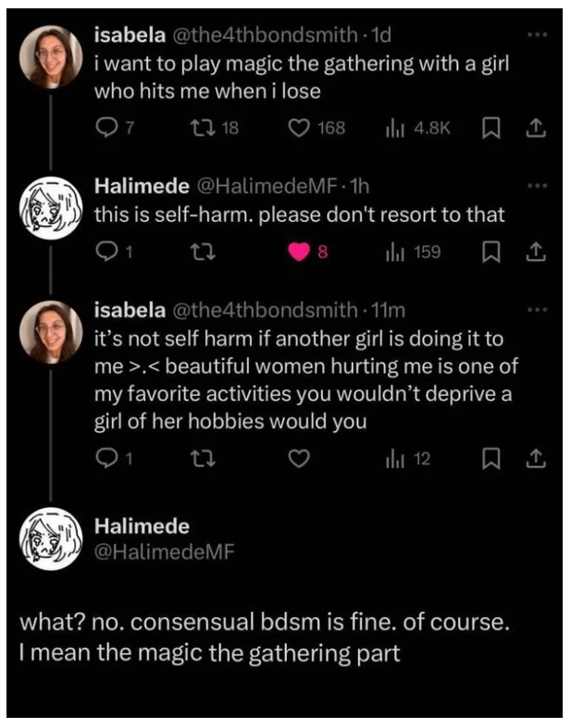Open more options on Halimede's 1h reply
The image size is (571, 728).
pyautogui.click(x=538, y=186)
